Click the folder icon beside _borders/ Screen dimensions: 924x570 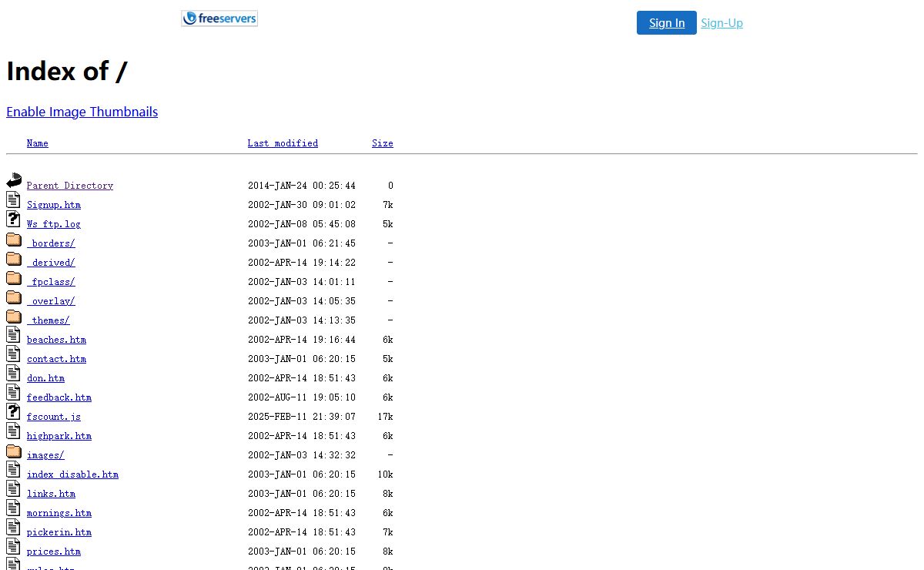[x=14, y=240]
